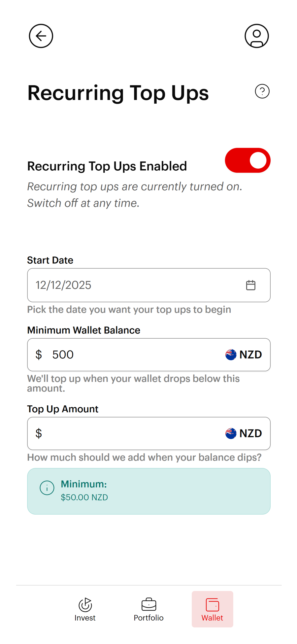The height and width of the screenshot is (644, 297).
Task: Open the profile account icon
Action: tap(257, 36)
